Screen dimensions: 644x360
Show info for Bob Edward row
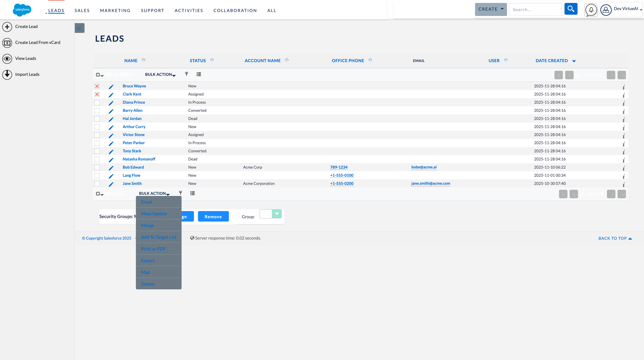tap(624, 168)
